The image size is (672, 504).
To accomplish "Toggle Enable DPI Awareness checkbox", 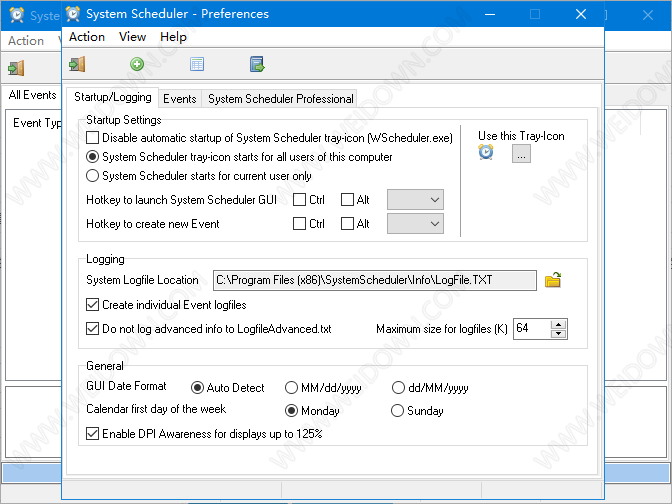I will click(94, 434).
